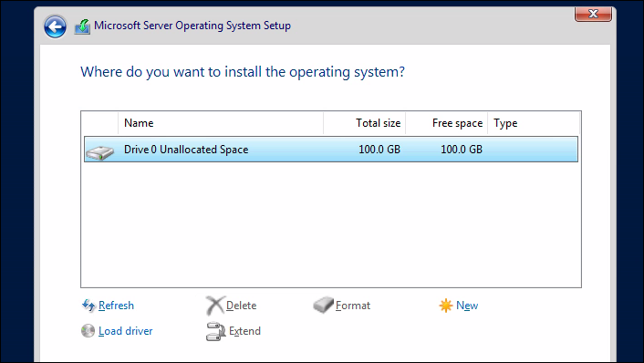Open the Load driver link
This screenshot has height=363, width=644.
tap(125, 331)
